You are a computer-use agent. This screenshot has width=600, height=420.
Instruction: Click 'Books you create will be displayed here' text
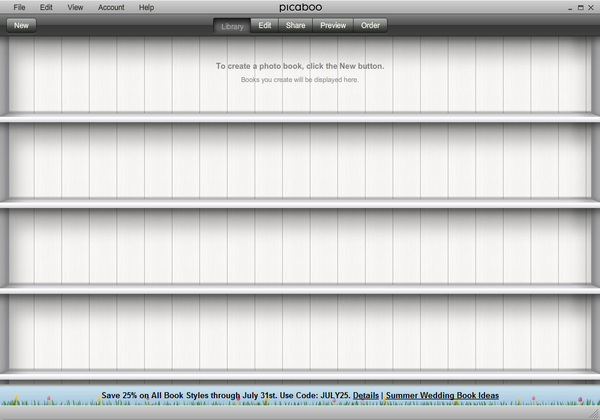tap(300, 80)
